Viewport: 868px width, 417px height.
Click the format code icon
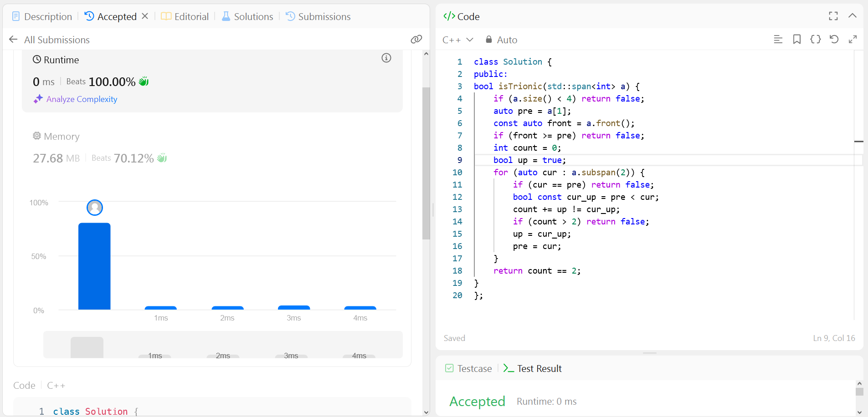point(778,40)
